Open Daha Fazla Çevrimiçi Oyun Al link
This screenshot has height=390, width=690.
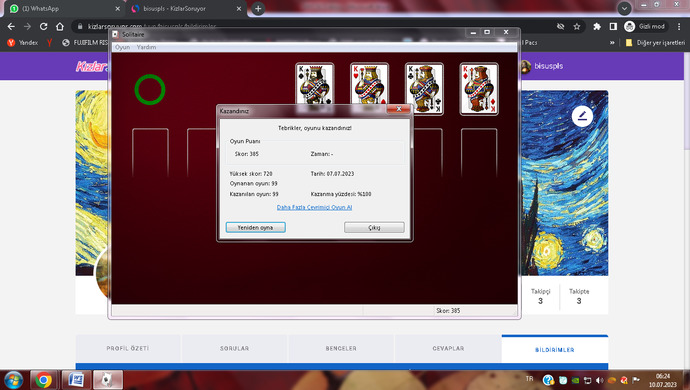coord(314,207)
